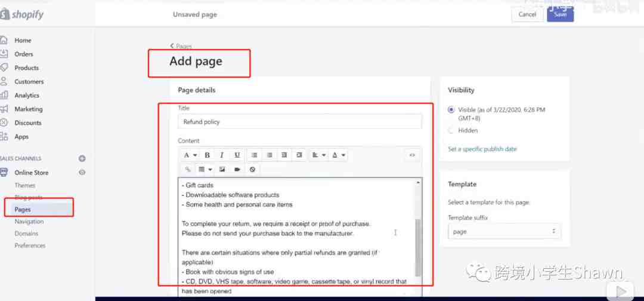Insert an image into page content
644x301 pixels.
[222, 170]
